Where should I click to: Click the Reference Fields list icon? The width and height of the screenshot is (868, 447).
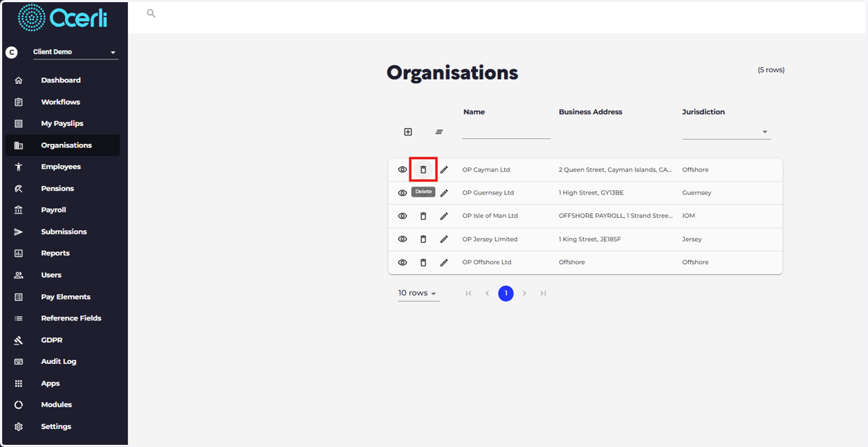(x=19, y=318)
